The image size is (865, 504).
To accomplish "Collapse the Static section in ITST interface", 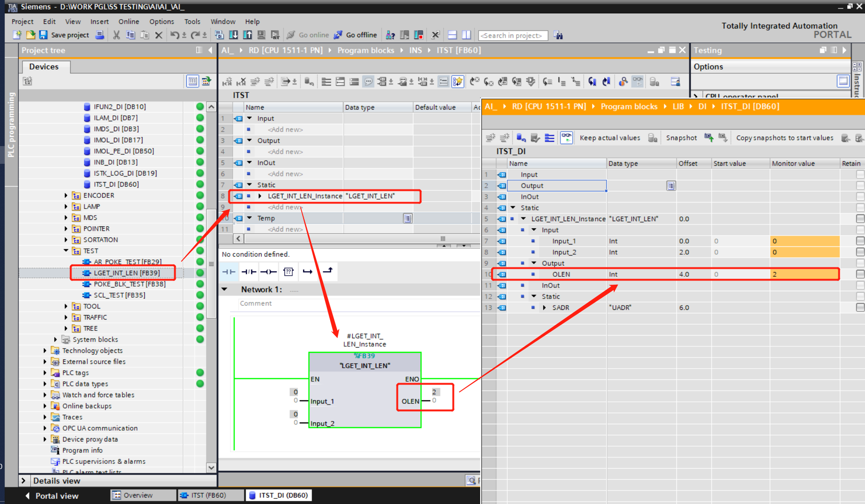I will (x=249, y=185).
